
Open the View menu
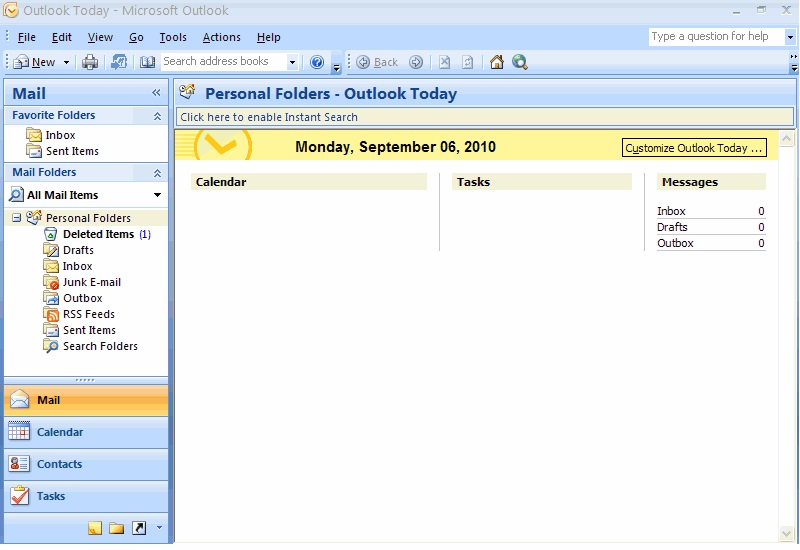click(x=100, y=37)
